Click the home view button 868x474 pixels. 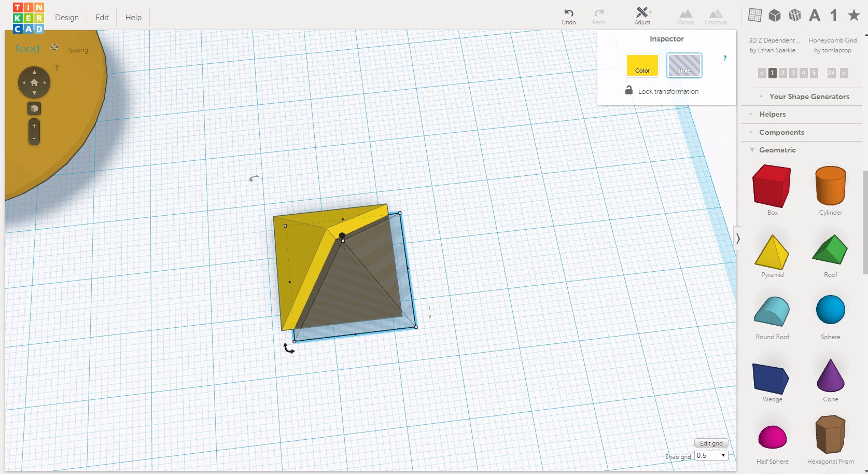(x=34, y=82)
